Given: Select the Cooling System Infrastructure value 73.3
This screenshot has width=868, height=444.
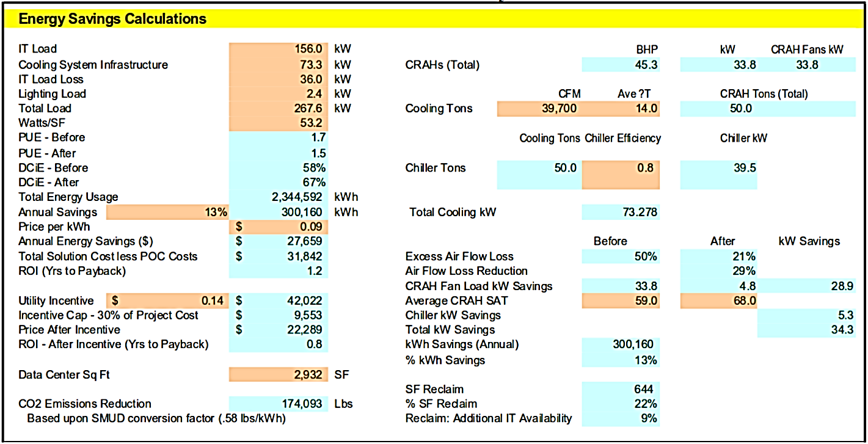Looking at the screenshot, I should point(279,65).
